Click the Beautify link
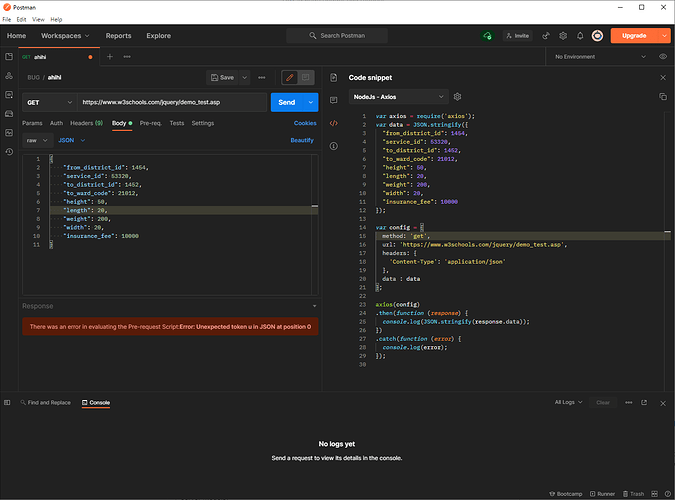The height and width of the screenshot is (500, 675). pyautogui.click(x=302, y=140)
